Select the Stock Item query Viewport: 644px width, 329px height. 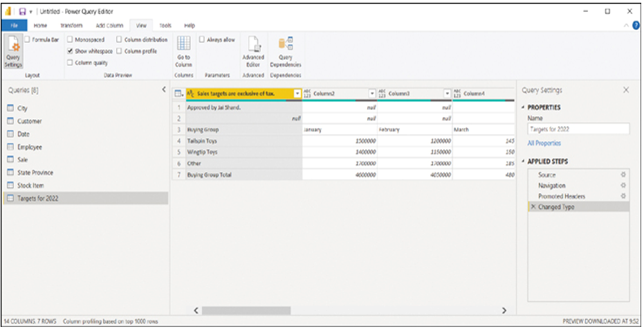click(86, 186)
